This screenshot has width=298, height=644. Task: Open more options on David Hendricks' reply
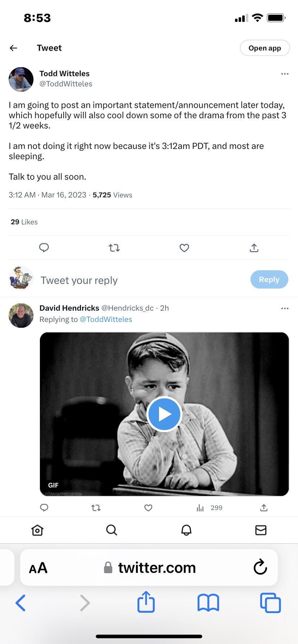point(285,308)
